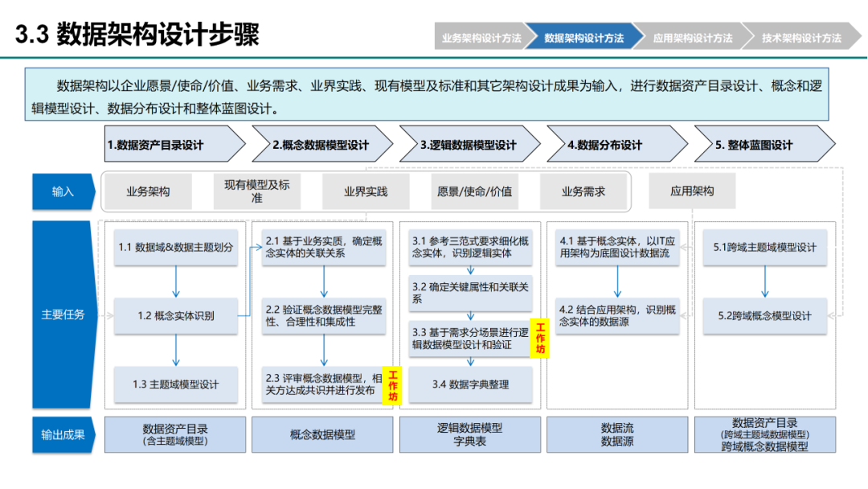Click task box 4.1 基于概念实体设计数据流

click(617, 247)
